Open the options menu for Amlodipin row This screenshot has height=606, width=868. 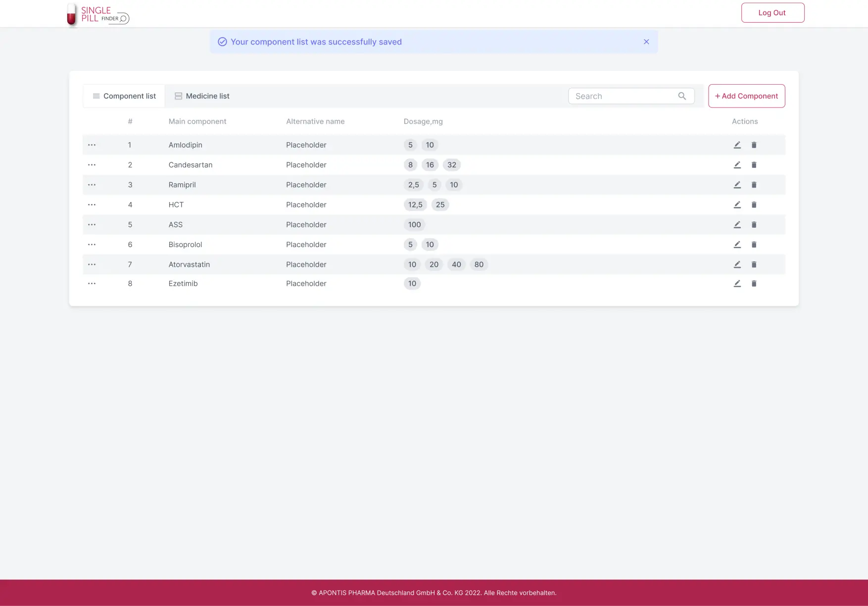(x=92, y=145)
